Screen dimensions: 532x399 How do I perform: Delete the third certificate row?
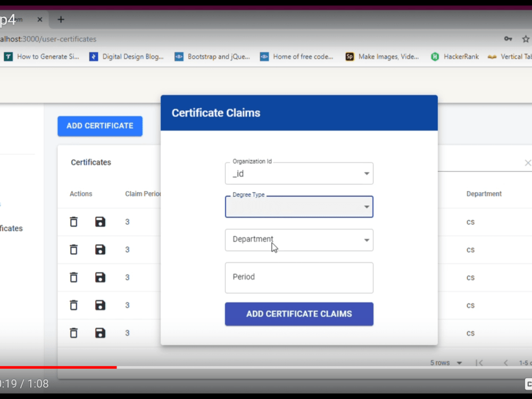tap(73, 278)
